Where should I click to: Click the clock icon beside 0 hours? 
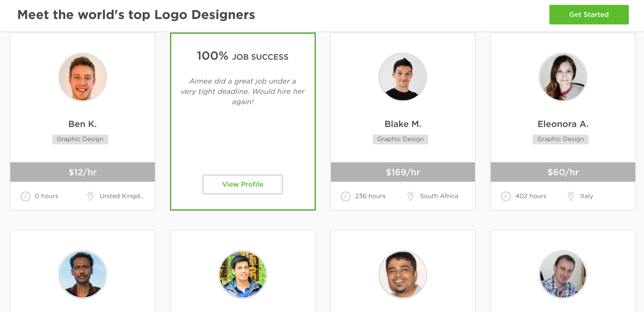[x=25, y=196]
